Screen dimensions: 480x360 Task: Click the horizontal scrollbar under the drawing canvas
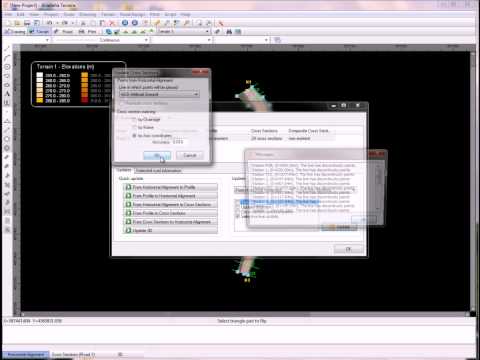point(245,314)
